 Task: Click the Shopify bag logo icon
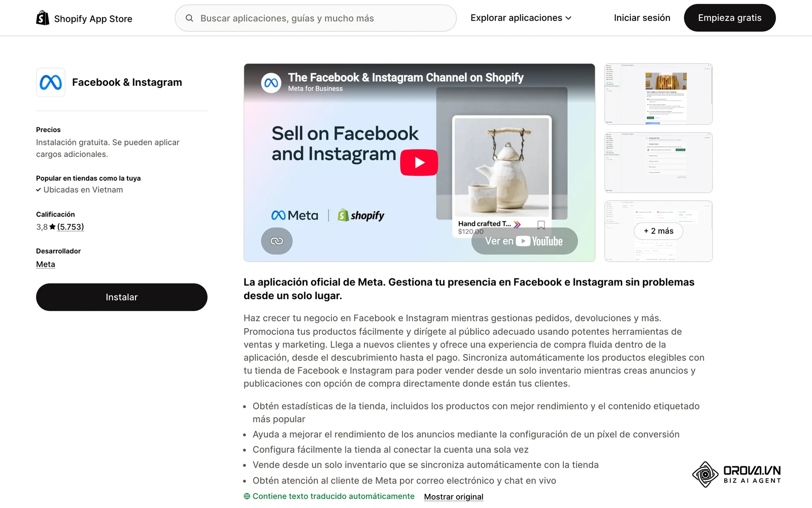tap(43, 18)
